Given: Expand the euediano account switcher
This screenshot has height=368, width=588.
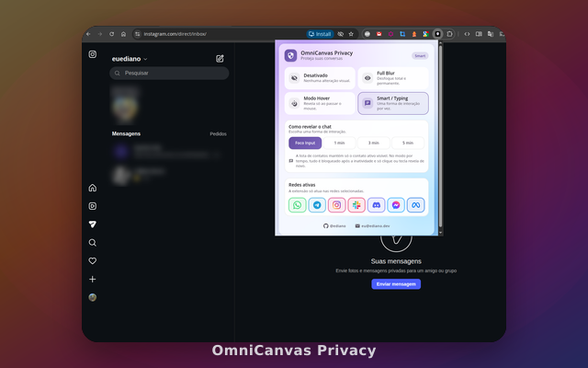Looking at the screenshot, I should 130,59.
